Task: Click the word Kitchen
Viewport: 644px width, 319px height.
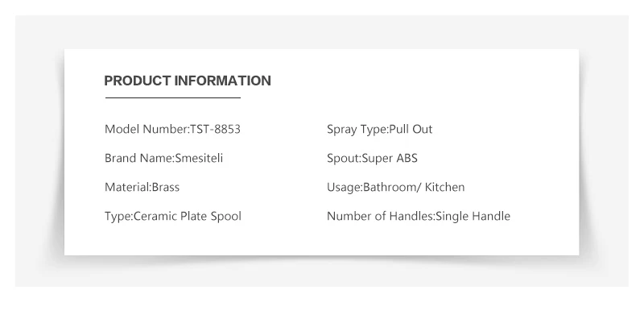Action: coord(445,187)
